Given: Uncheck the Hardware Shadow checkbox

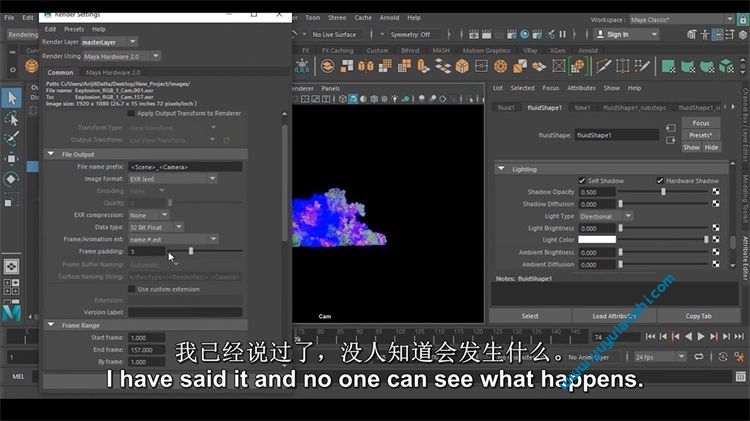Looking at the screenshot, I should coord(660,181).
